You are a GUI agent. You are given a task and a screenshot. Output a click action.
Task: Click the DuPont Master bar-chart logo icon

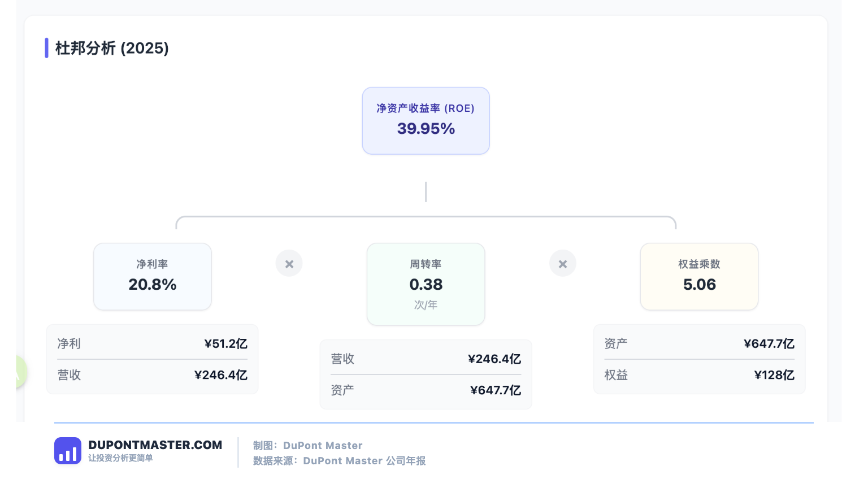tap(68, 451)
